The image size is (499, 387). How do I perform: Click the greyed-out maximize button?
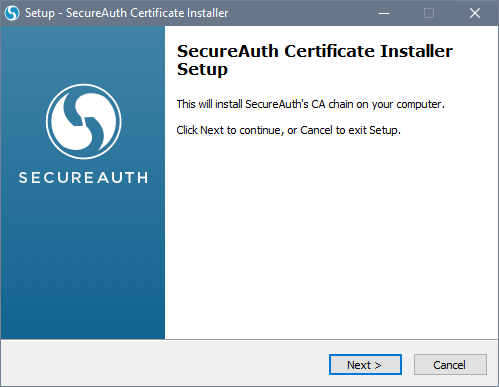click(429, 13)
